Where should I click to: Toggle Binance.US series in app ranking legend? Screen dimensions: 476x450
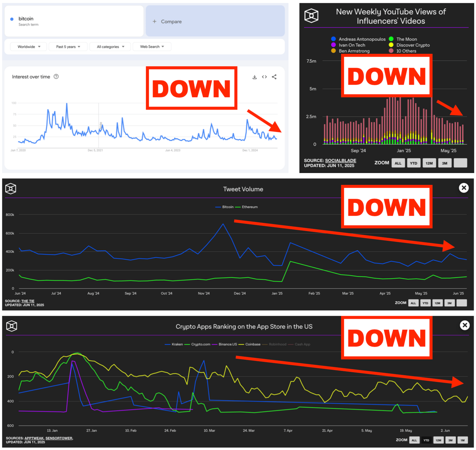pyautogui.click(x=225, y=344)
